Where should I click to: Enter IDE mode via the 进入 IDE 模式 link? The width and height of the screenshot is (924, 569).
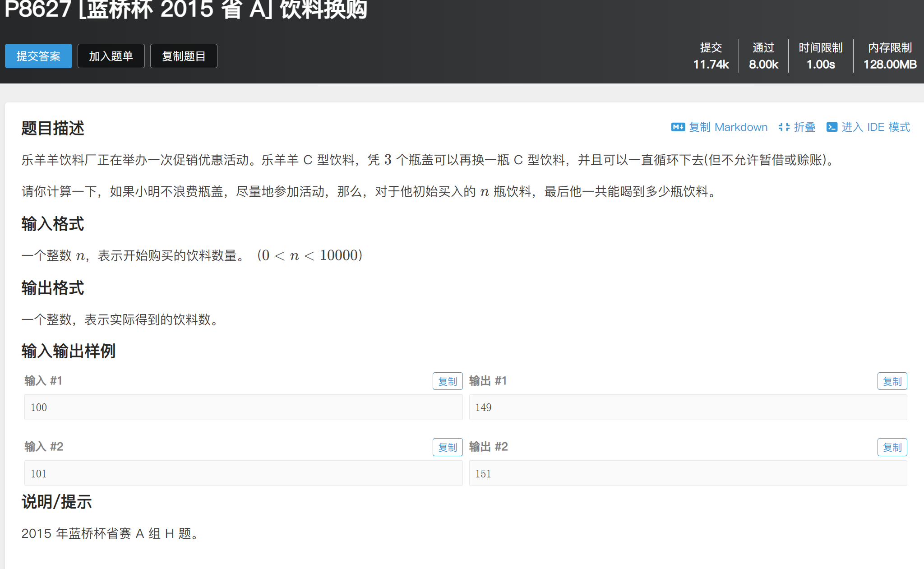875,127
